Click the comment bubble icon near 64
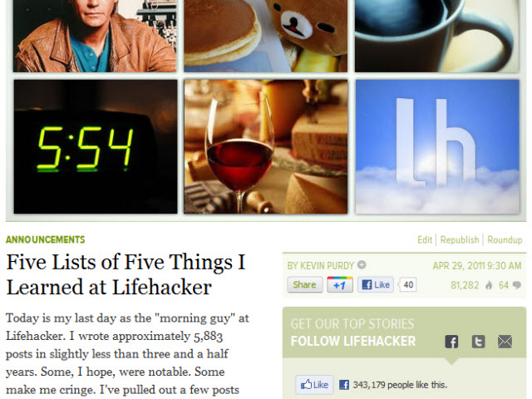The height and width of the screenshot is (399, 532). click(x=516, y=285)
